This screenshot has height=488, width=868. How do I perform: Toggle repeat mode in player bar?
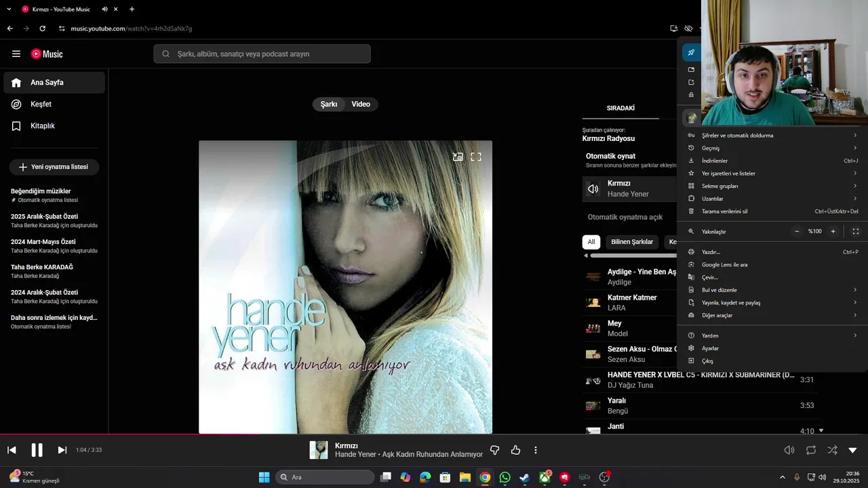811,450
